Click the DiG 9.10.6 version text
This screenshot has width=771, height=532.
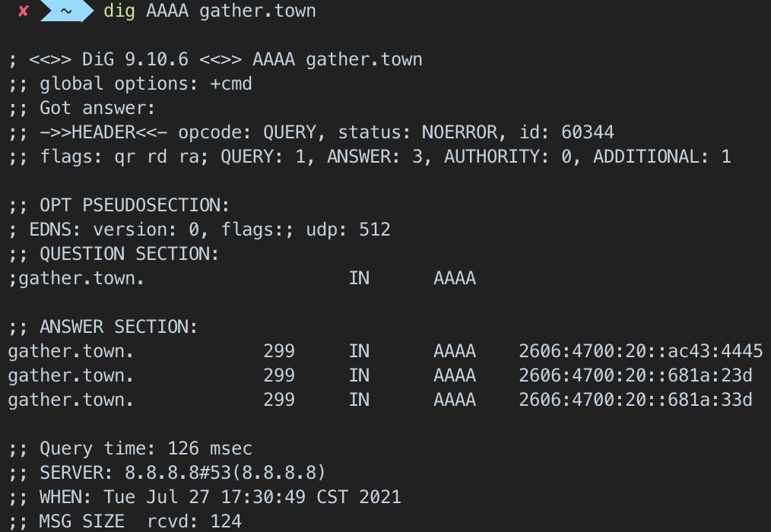click(x=135, y=59)
